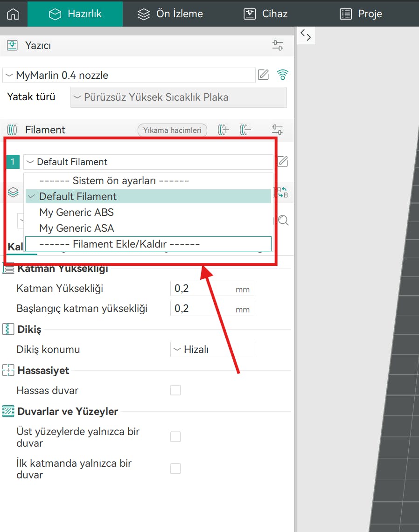Viewport: 419px width, 532px height.
Task: Switch to the Ön İzleme tab
Action: pyautogui.click(x=170, y=14)
